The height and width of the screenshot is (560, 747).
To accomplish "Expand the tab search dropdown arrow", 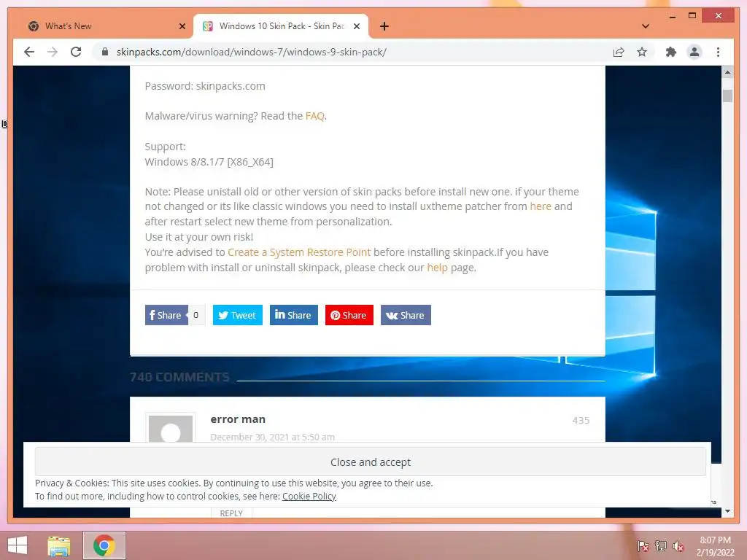I will point(645,26).
